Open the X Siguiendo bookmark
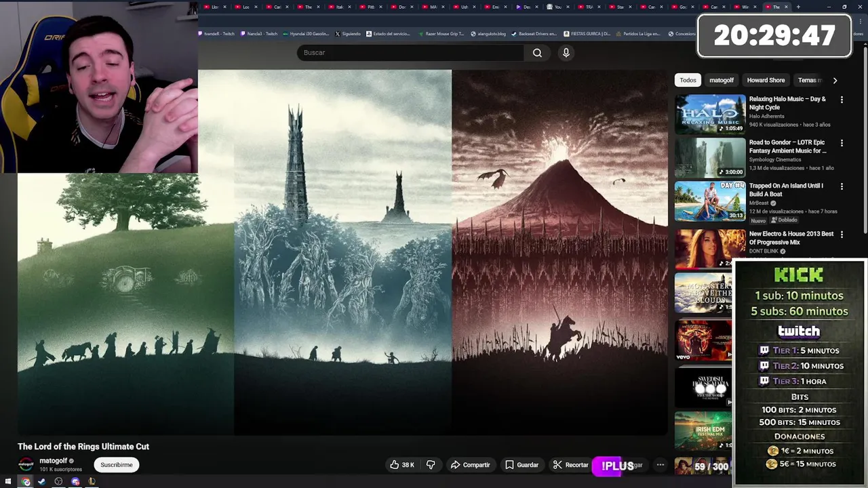The image size is (868, 488). [348, 33]
